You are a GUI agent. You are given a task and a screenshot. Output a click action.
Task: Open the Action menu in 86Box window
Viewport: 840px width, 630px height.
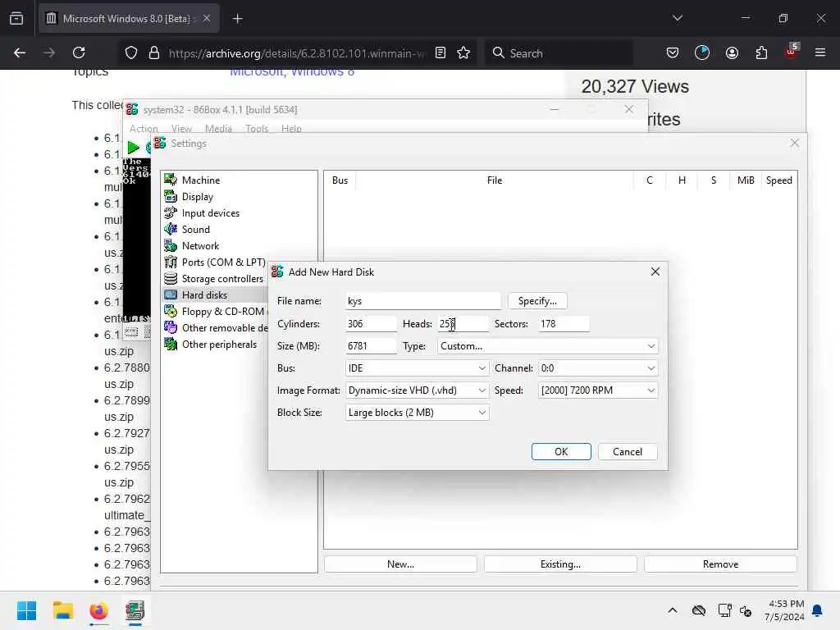pyautogui.click(x=144, y=129)
